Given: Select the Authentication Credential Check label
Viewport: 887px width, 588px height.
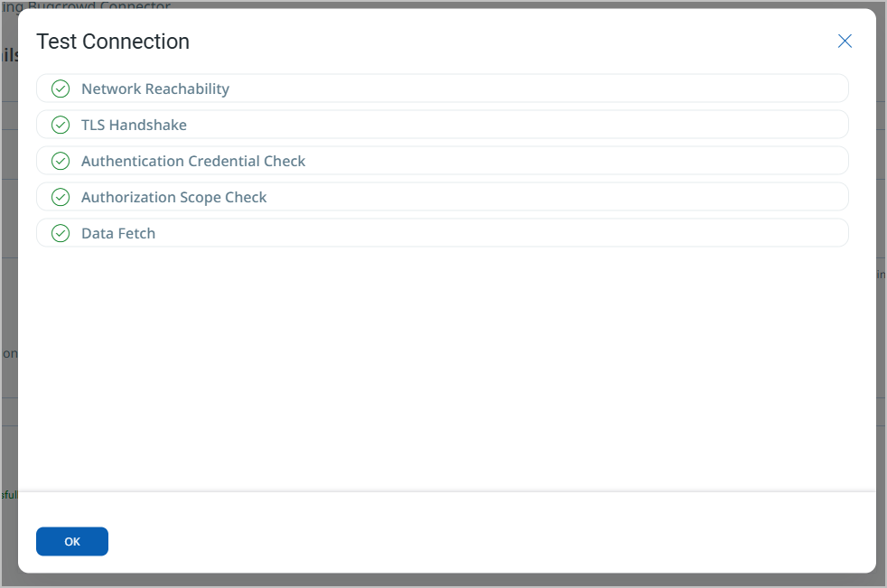Looking at the screenshot, I should click(x=193, y=162).
